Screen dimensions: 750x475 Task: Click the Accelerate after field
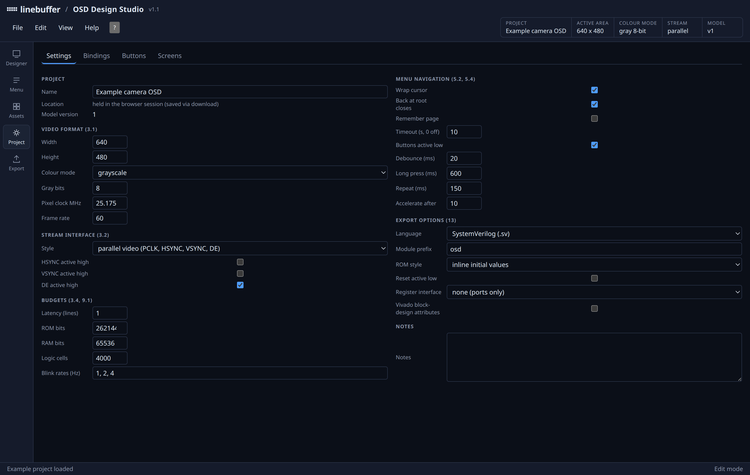(x=464, y=203)
